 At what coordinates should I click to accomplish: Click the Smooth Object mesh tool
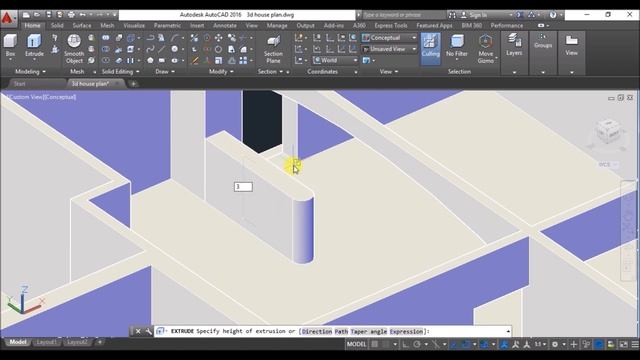pyautogui.click(x=74, y=49)
